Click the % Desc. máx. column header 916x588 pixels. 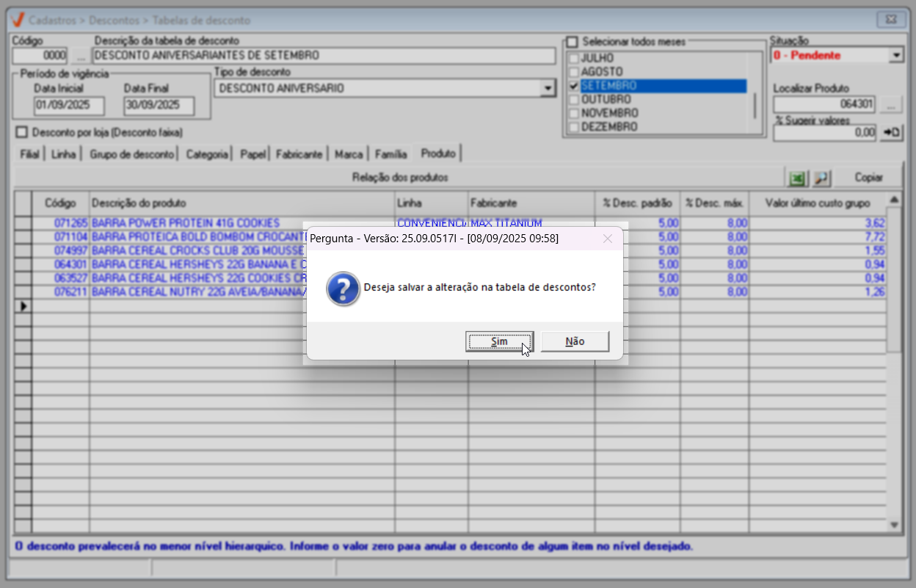(714, 203)
